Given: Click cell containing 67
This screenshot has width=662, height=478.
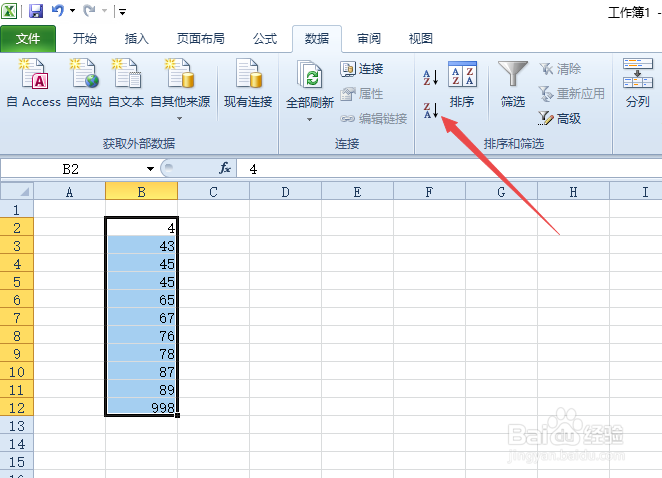Looking at the screenshot, I should point(141,318).
